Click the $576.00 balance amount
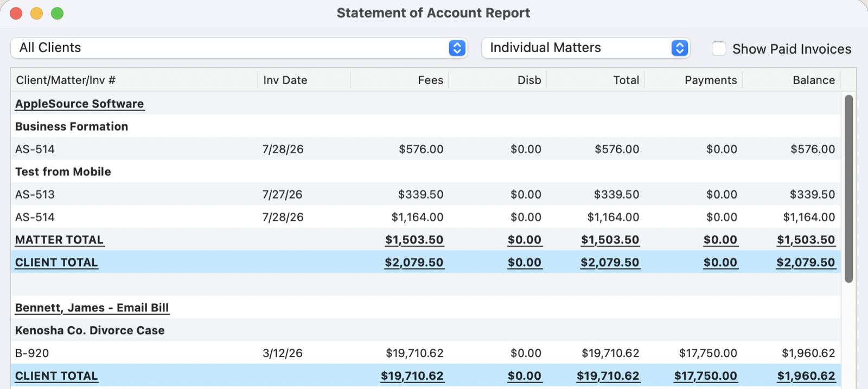The width and height of the screenshot is (868, 389). pos(813,149)
